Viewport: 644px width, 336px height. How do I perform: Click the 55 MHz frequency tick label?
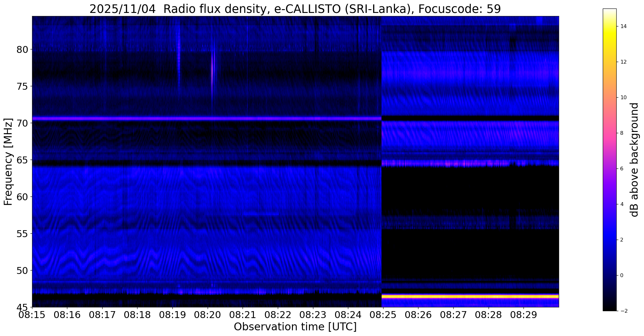[22, 234]
